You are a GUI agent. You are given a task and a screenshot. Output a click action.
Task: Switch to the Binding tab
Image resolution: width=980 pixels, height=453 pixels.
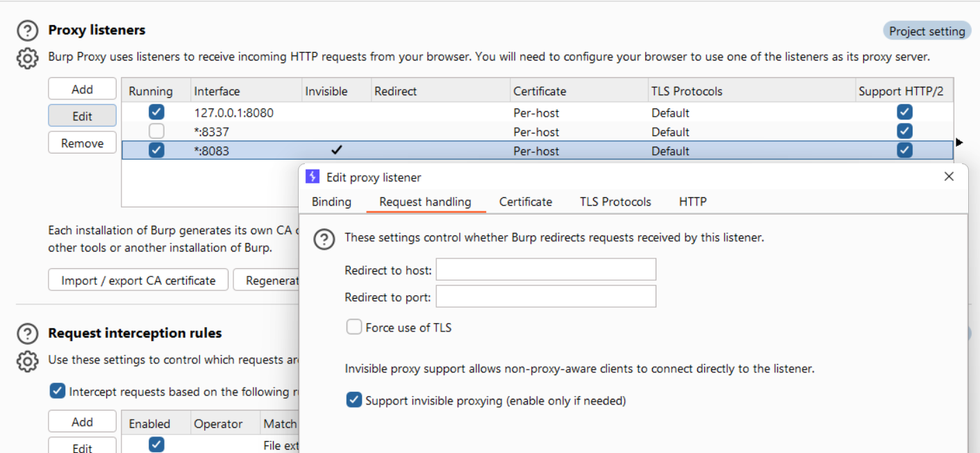pos(331,201)
